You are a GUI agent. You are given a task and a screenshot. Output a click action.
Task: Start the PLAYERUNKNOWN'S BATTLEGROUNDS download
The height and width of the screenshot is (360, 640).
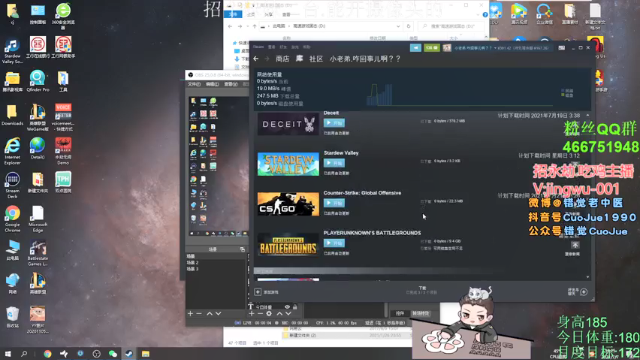click(x=334, y=243)
